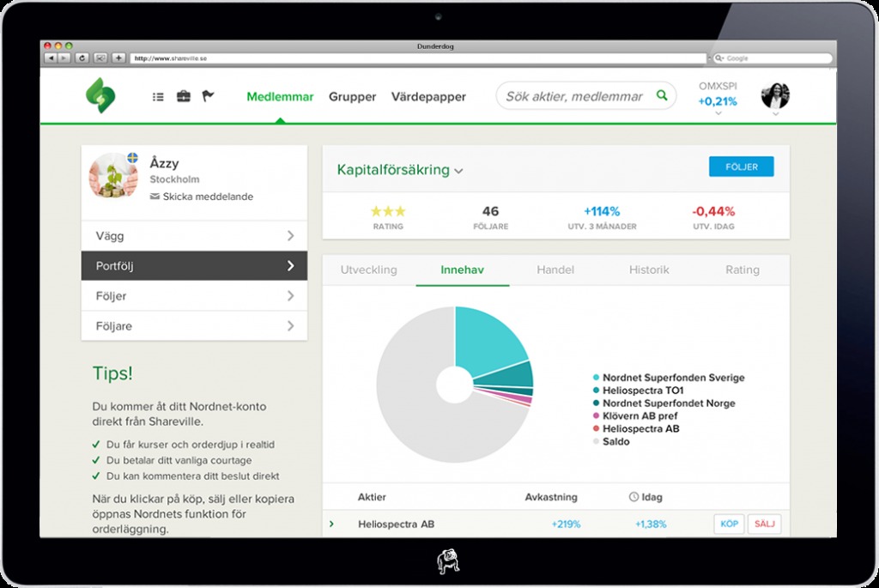Switch to the Utveckling tab
The height and width of the screenshot is (588, 879).
[369, 270]
